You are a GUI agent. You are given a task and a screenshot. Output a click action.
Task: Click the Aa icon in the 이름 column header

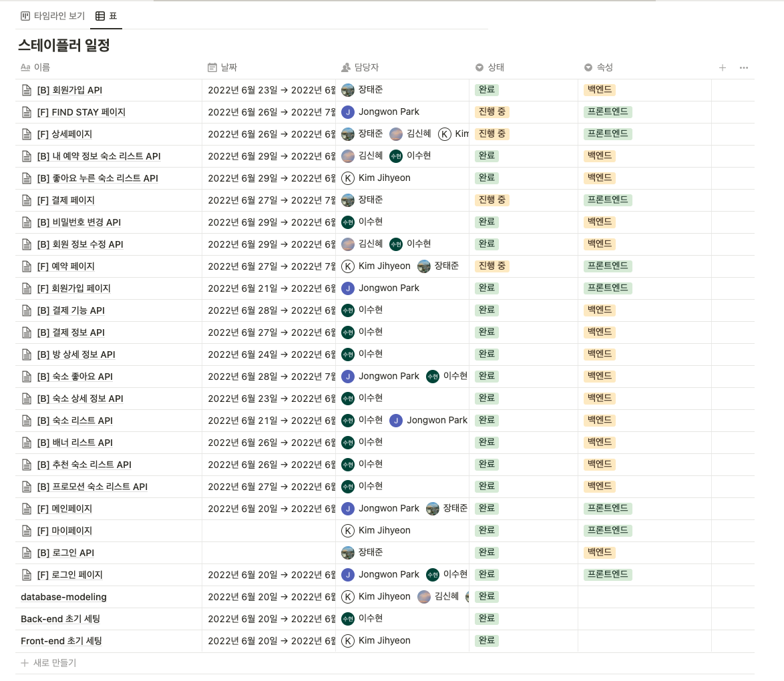click(x=24, y=67)
